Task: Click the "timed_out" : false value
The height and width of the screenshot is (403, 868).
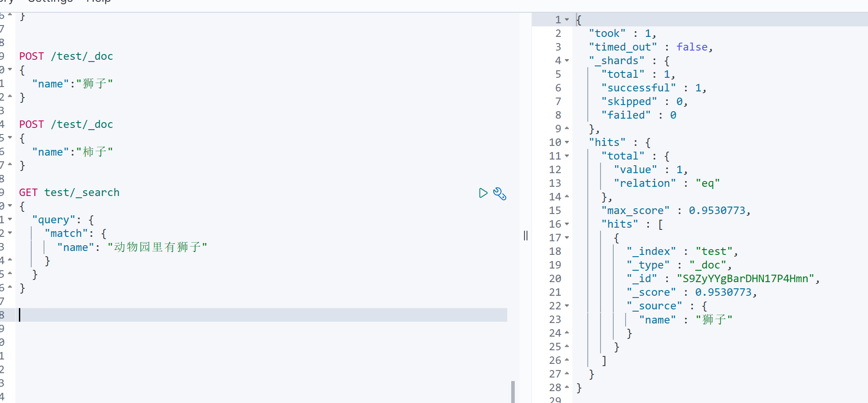Action: (692, 47)
